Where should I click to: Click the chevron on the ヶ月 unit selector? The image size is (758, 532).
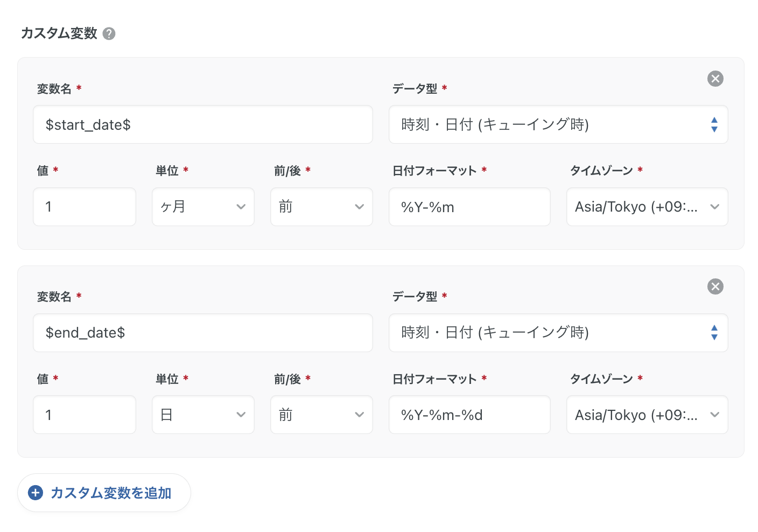click(241, 207)
